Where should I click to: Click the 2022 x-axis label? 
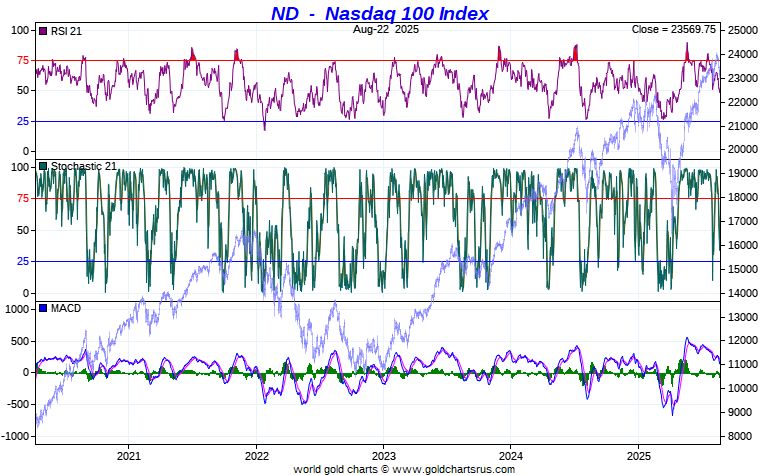pyautogui.click(x=256, y=456)
